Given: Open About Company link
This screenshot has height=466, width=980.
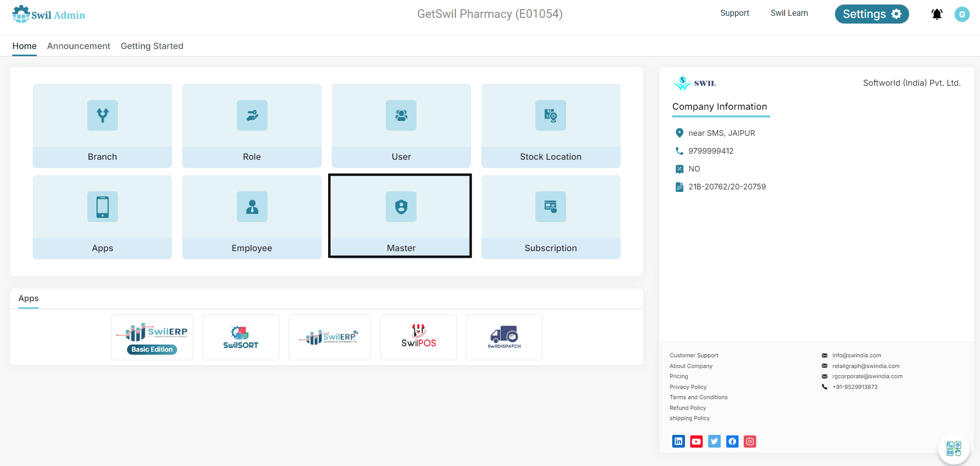Looking at the screenshot, I should point(691,366).
